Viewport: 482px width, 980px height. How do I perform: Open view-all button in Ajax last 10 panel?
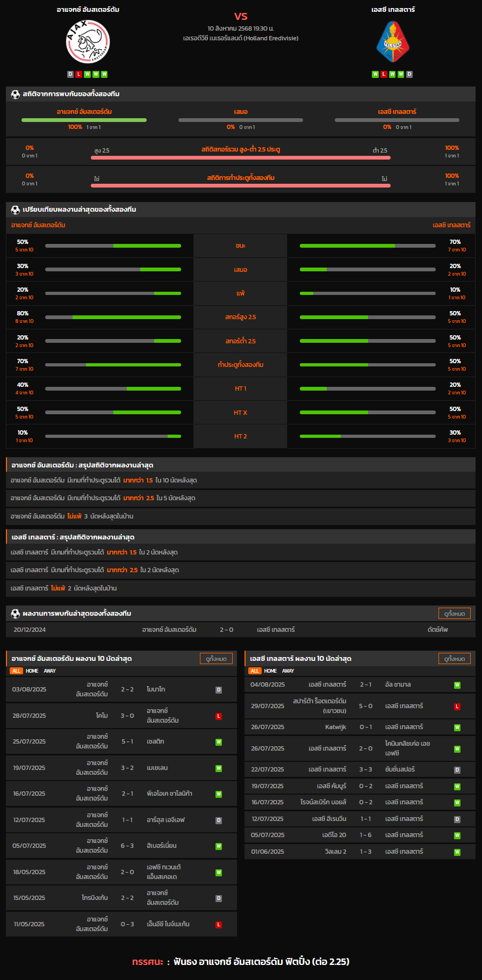[216, 659]
